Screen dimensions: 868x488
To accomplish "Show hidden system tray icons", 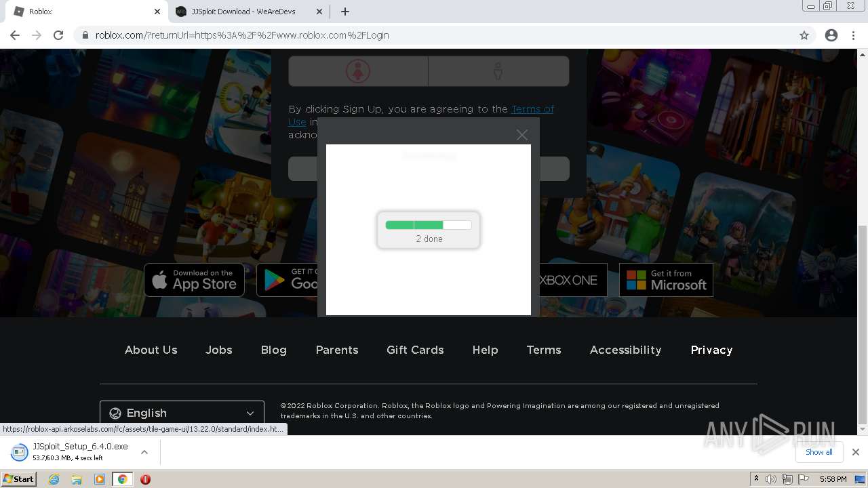I will [x=756, y=479].
